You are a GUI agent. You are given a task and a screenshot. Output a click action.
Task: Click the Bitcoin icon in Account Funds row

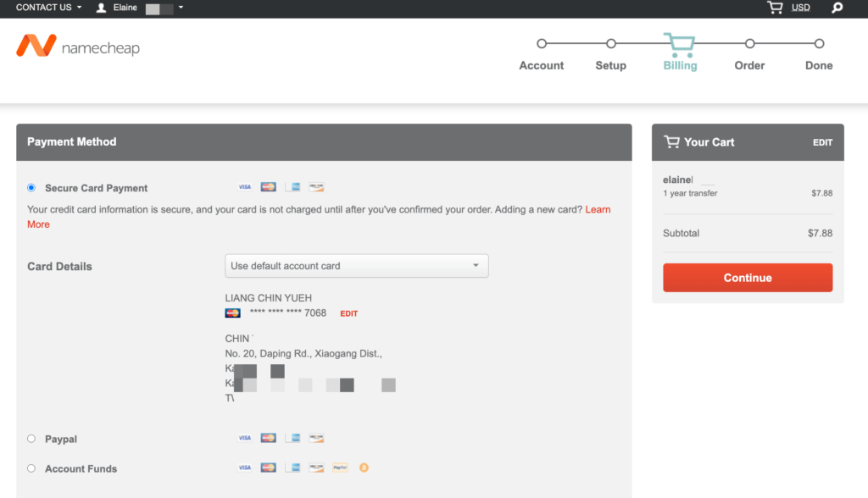click(364, 468)
